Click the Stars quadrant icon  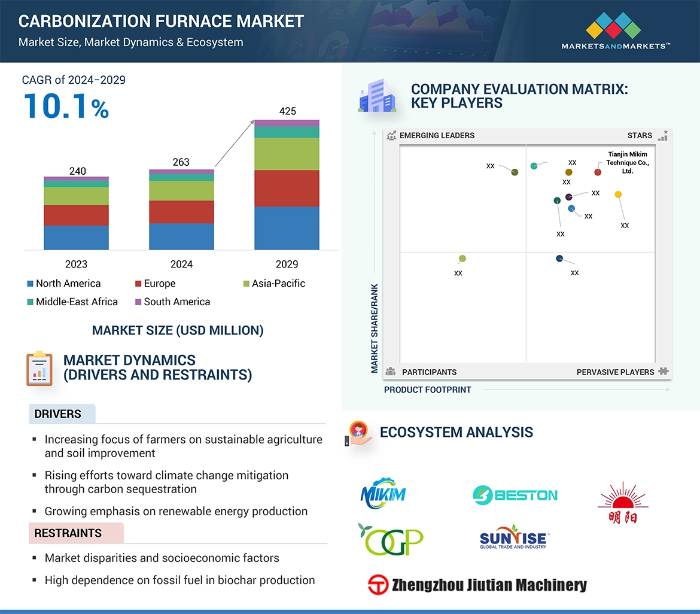point(662,136)
